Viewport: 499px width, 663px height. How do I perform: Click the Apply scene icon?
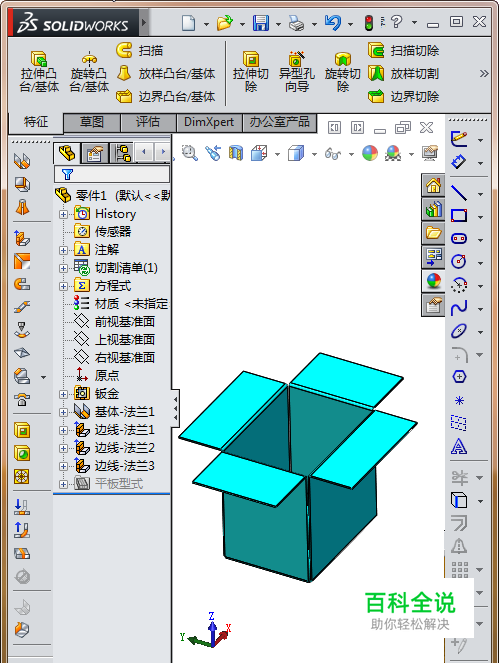pyautogui.click(x=393, y=153)
